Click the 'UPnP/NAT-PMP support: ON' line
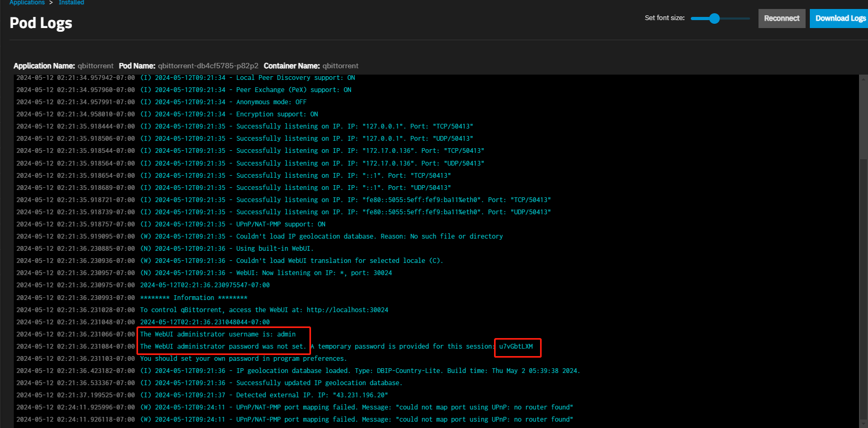Image resolution: width=868 pixels, height=428 pixels. coord(171,224)
